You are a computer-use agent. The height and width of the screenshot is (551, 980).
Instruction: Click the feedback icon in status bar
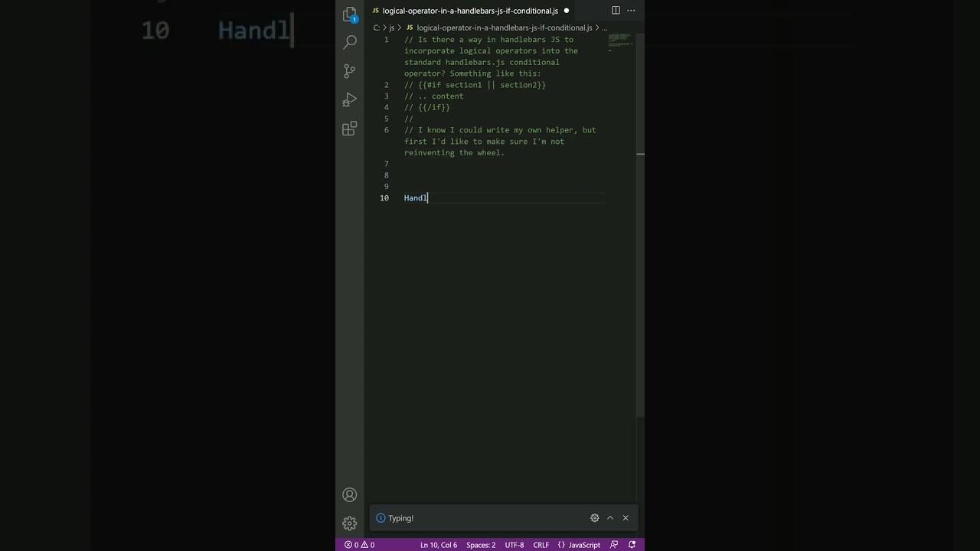(x=614, y=545)
